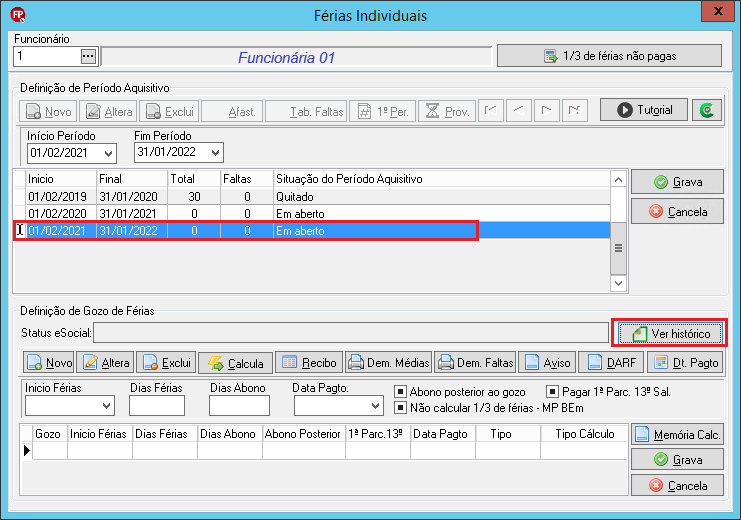The height and width of the screenshot is (520, 741).
Task: Go to previous record navigation arrow
Action: tap(519, 111)
